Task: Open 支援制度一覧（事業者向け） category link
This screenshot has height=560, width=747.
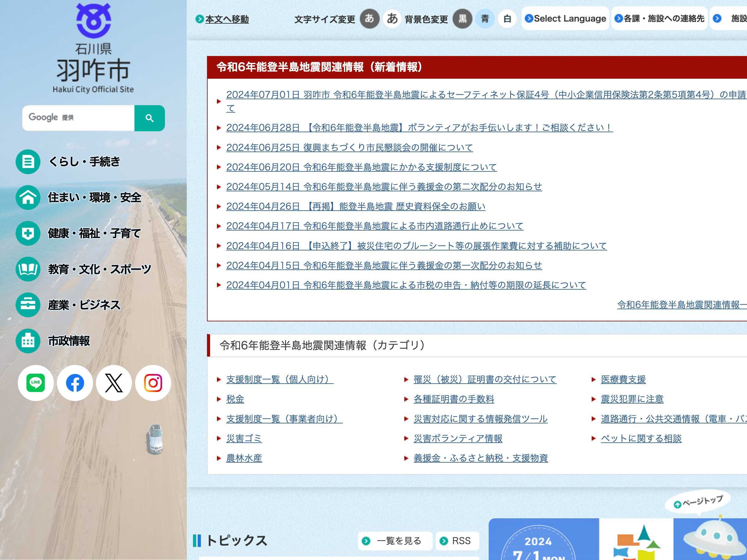Action: click(284, 419)
